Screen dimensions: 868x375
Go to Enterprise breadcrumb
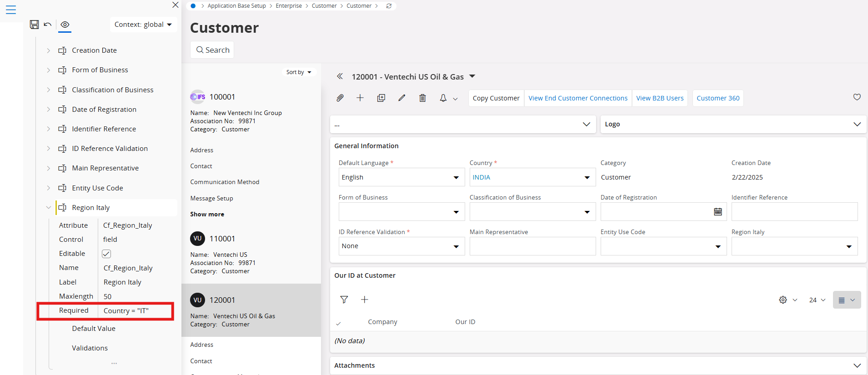click(x=289, y=6)
